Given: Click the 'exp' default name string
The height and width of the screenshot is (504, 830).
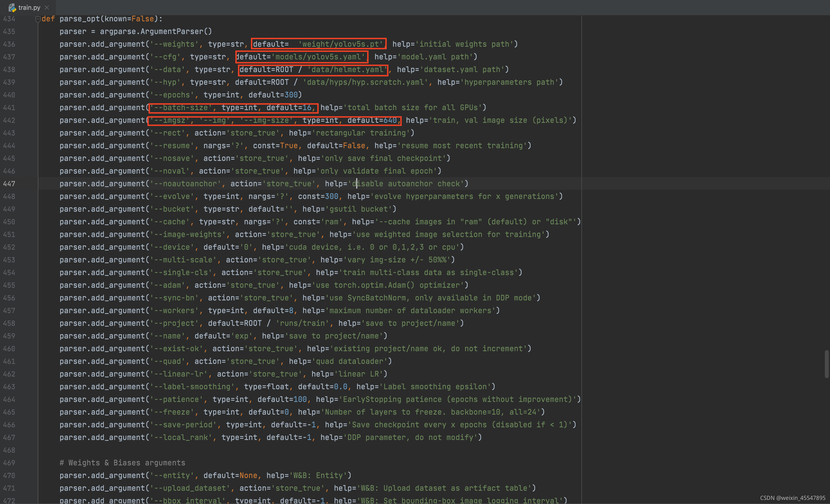Looking at the screenshot, I should point(241,336).
